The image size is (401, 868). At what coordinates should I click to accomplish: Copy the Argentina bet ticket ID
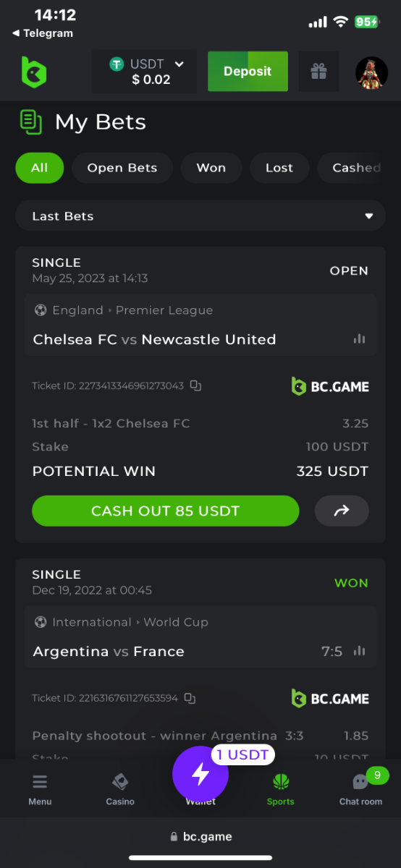click(190, 698)
